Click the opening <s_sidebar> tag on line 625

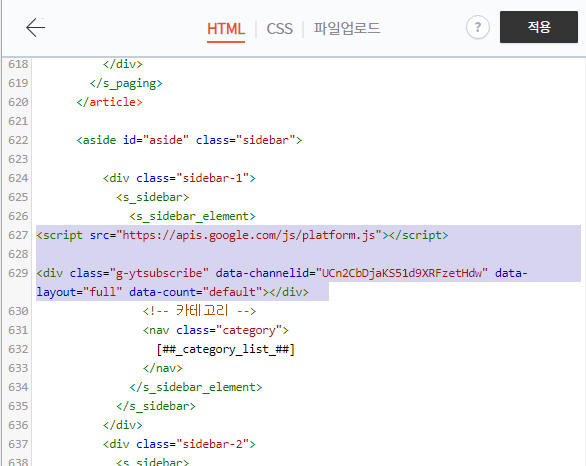point(152,197)
